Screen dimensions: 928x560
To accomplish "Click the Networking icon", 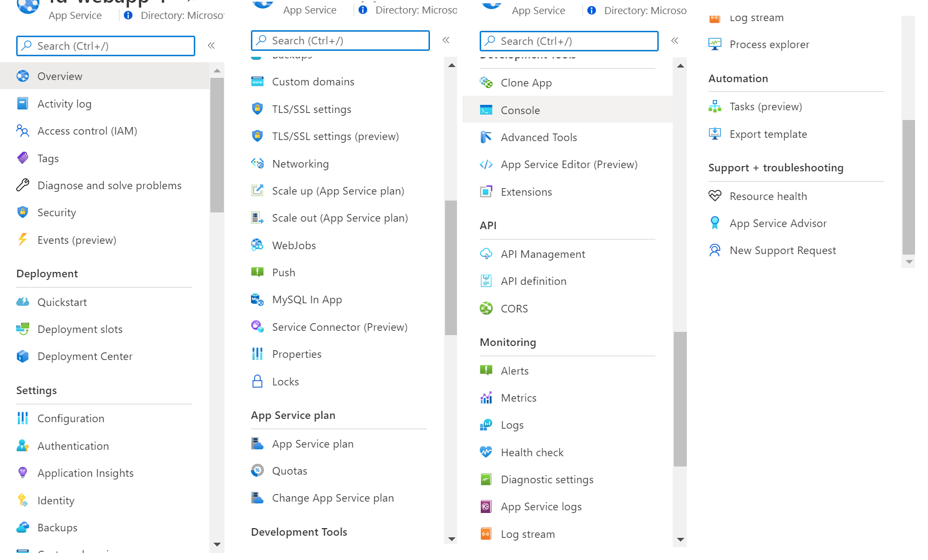I will pos(257,163).
